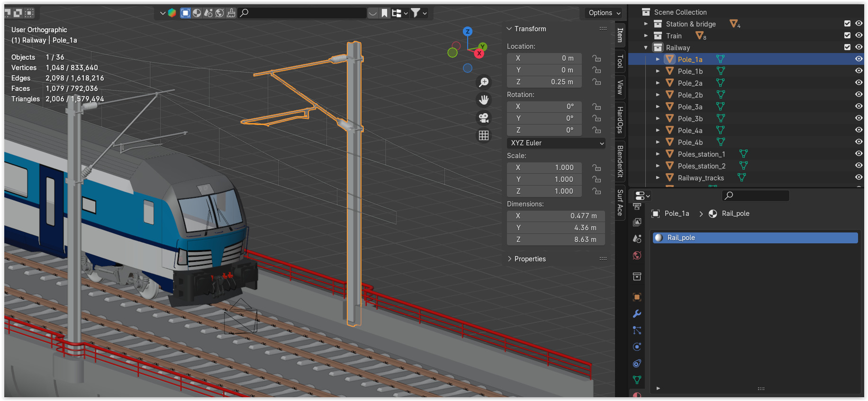Click the highlighted object filter icon in header
Screen dimensions: 868x401
185,13
